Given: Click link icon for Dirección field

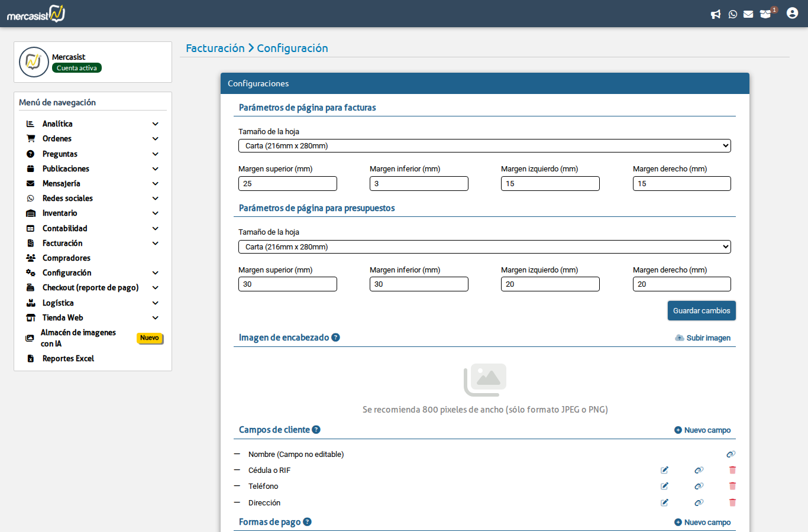Looking at the screenshot, I should (699, 502).
